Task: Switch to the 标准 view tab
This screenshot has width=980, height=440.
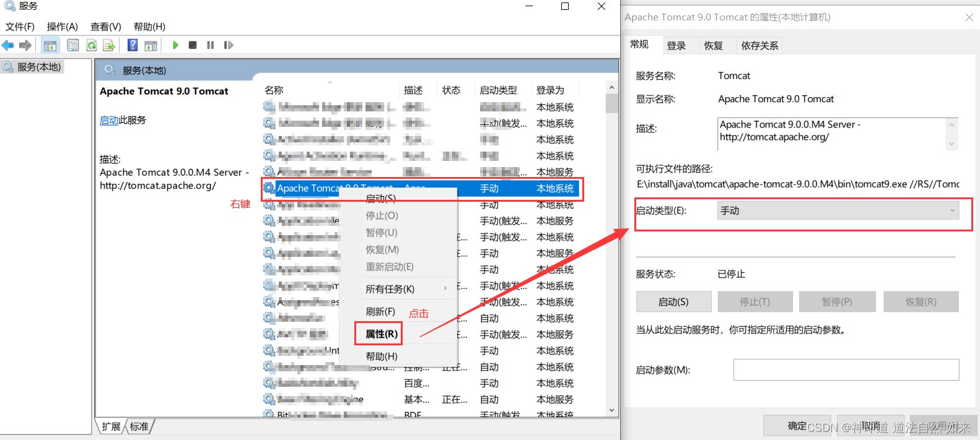Action: [139, 426]
